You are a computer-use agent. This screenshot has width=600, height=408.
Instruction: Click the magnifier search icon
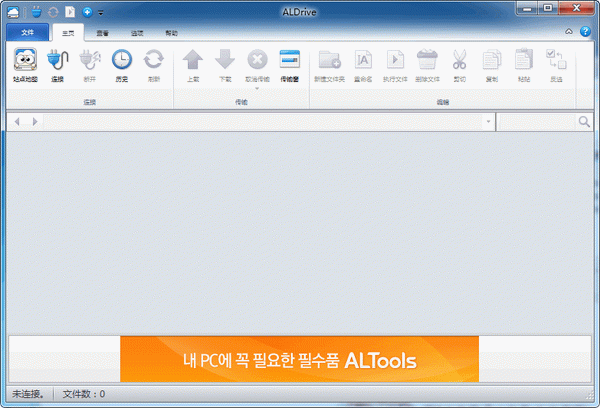(x=584, y=122)
